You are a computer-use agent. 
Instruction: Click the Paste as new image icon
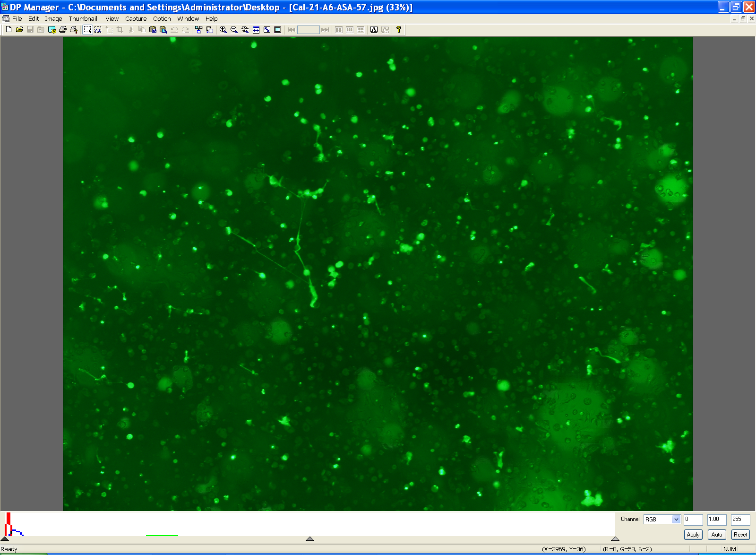163,29
